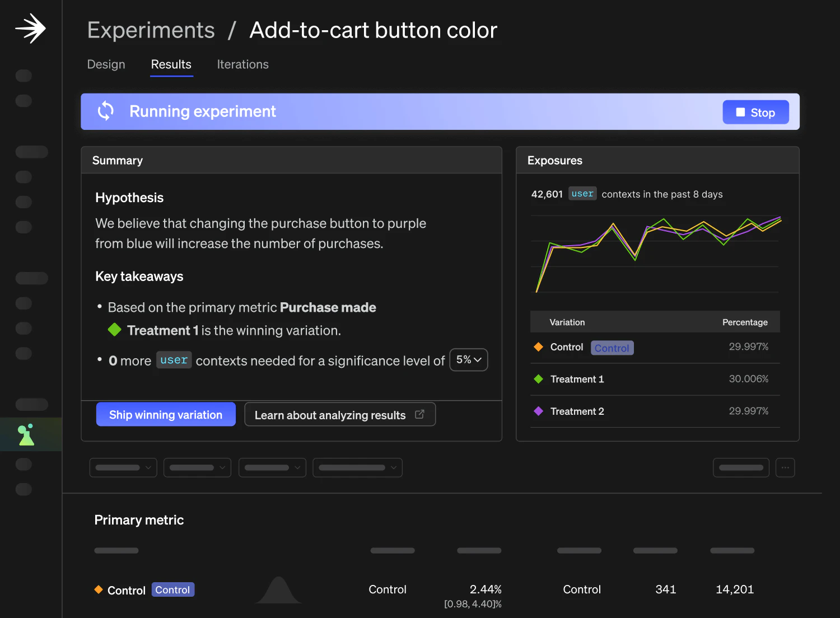Screen dimensions: 840x618
Task: Switch to the Iterations tab
Action: coord(242,64)
